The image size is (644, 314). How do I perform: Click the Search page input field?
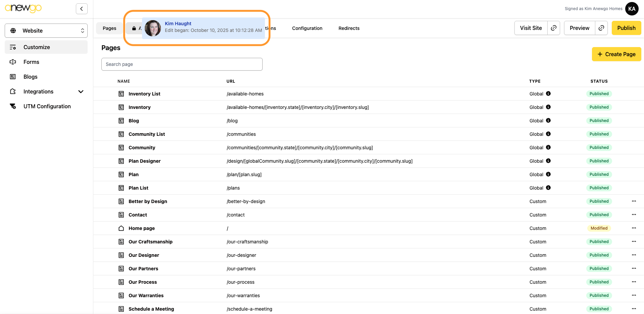tap(182, 64)
